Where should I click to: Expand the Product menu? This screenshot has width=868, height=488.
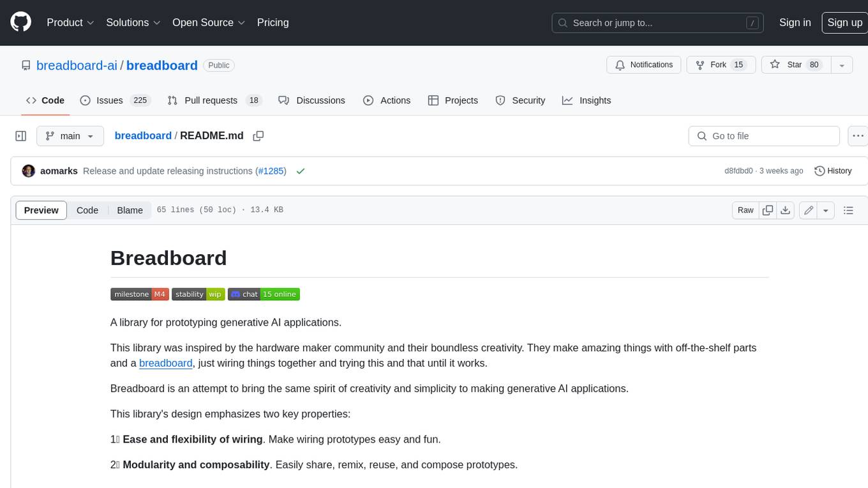[x=70, y=22]
